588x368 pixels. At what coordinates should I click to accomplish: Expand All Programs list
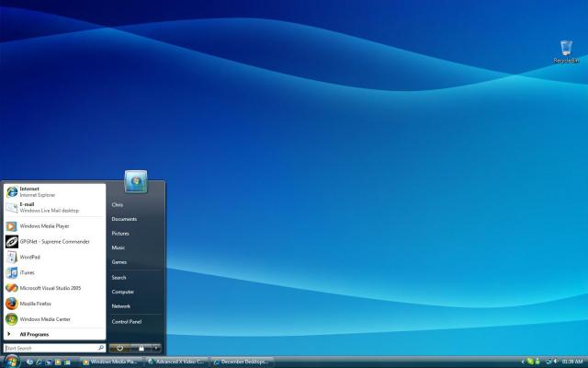tap(54, 334)
